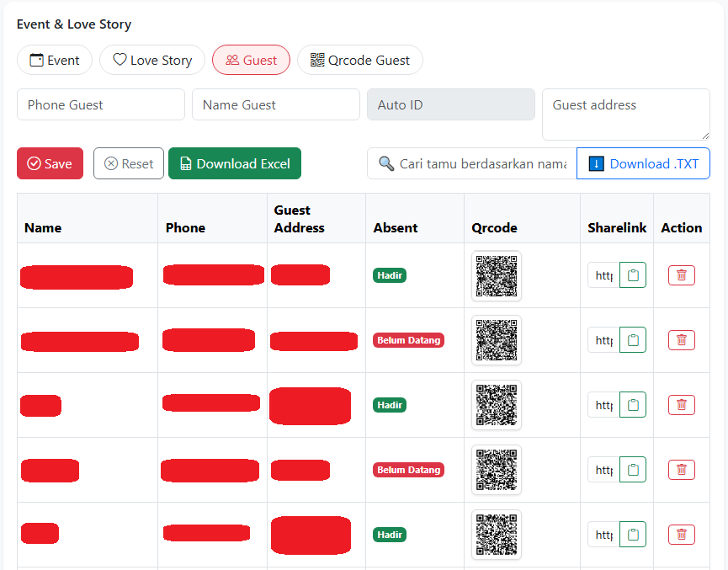The image size is (728, 570).
Task: Delete the second row guest entry
Action: (681, 340)
